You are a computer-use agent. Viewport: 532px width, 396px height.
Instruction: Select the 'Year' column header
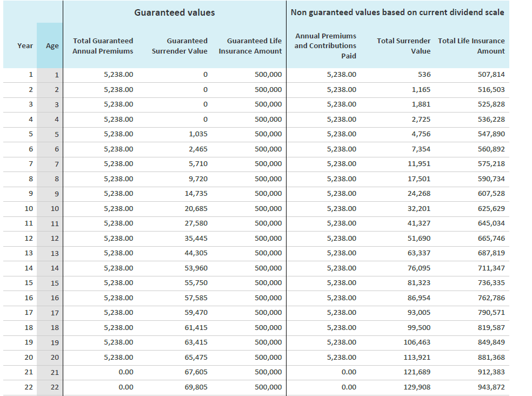(25, 46)
